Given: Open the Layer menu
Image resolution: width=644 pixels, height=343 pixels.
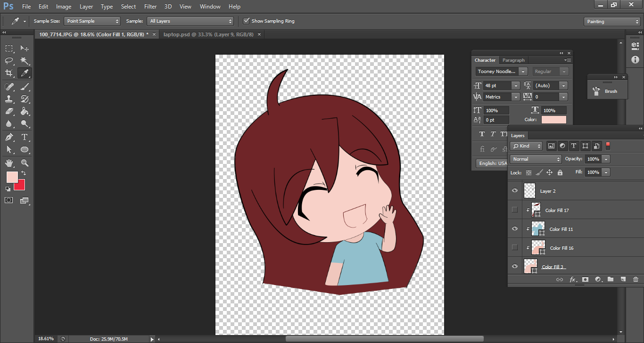Looking at the screenshot, I should (86, 7).
